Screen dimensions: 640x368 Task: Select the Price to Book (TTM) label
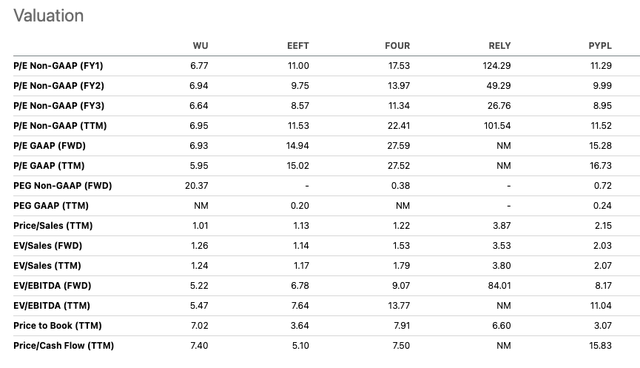click(58, 326)
